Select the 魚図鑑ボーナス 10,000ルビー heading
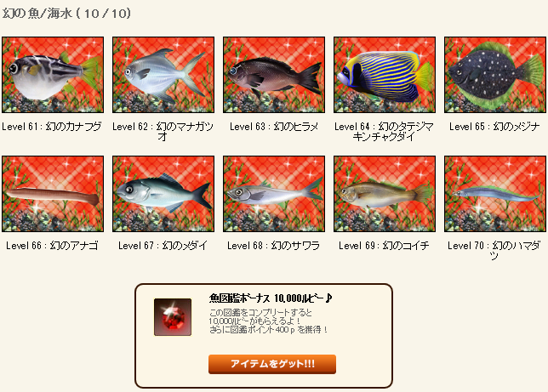This screenshot has height=392, width=548. 271,298
